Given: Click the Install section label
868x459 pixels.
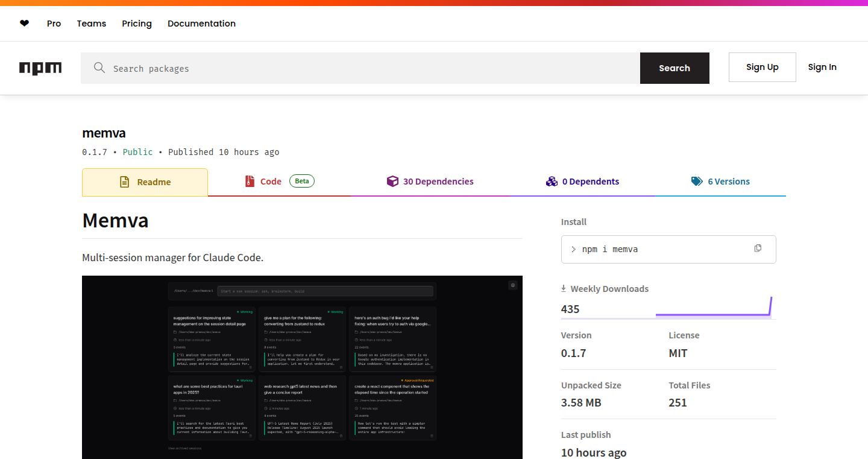Looking at the screenshot, I should click(574, 222).
